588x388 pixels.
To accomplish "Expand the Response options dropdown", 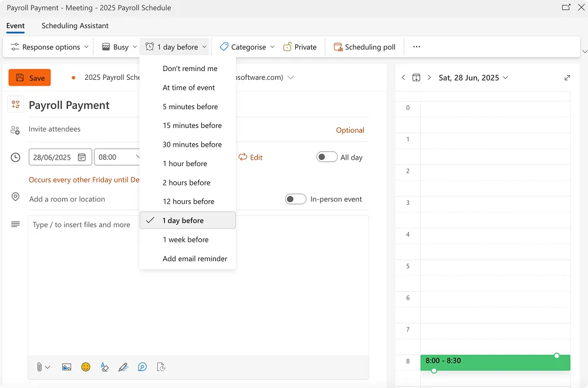I will (x=50, y=47).
